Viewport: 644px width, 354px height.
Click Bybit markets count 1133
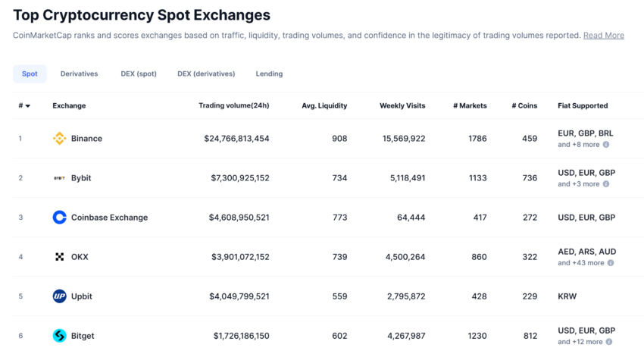pos(477,178)
